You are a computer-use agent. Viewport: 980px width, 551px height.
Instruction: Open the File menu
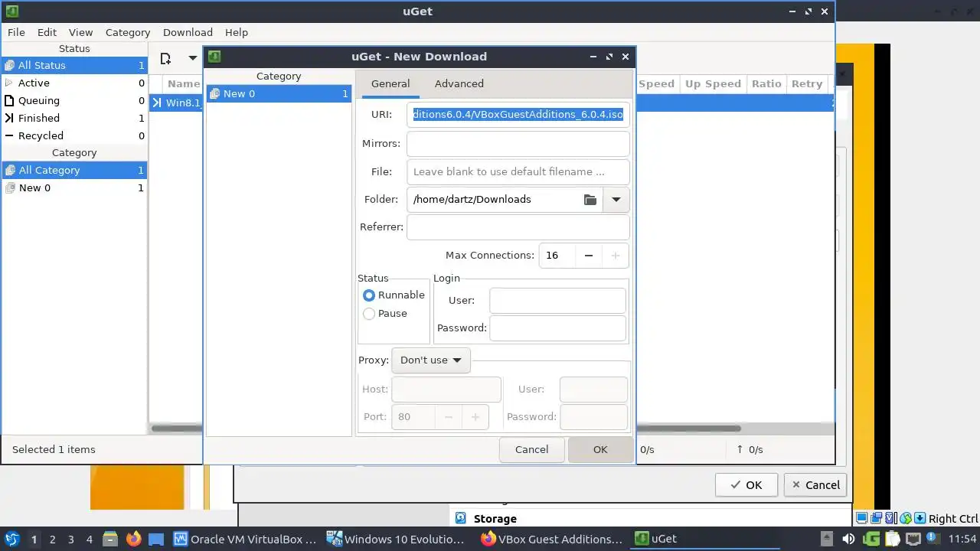coord(16,32)
